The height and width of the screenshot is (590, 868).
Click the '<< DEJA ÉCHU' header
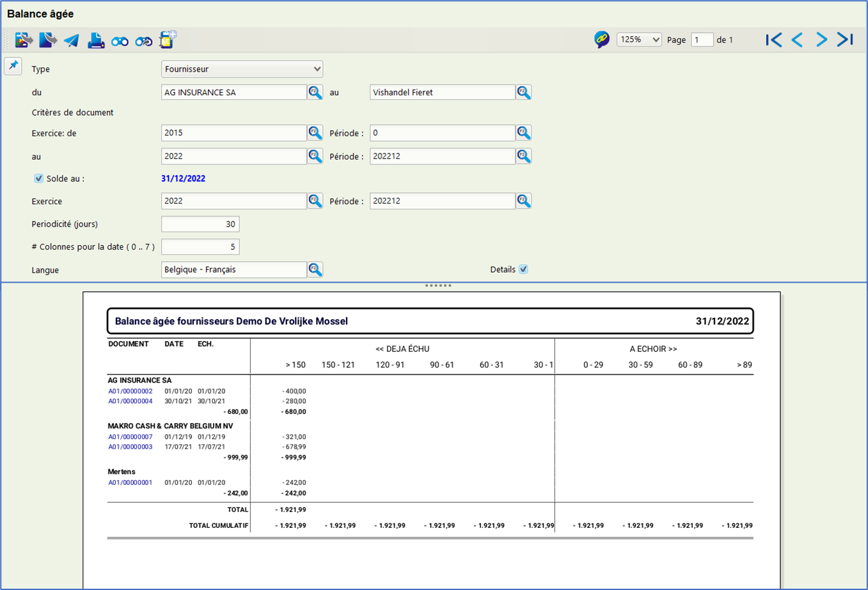[402, 349]
